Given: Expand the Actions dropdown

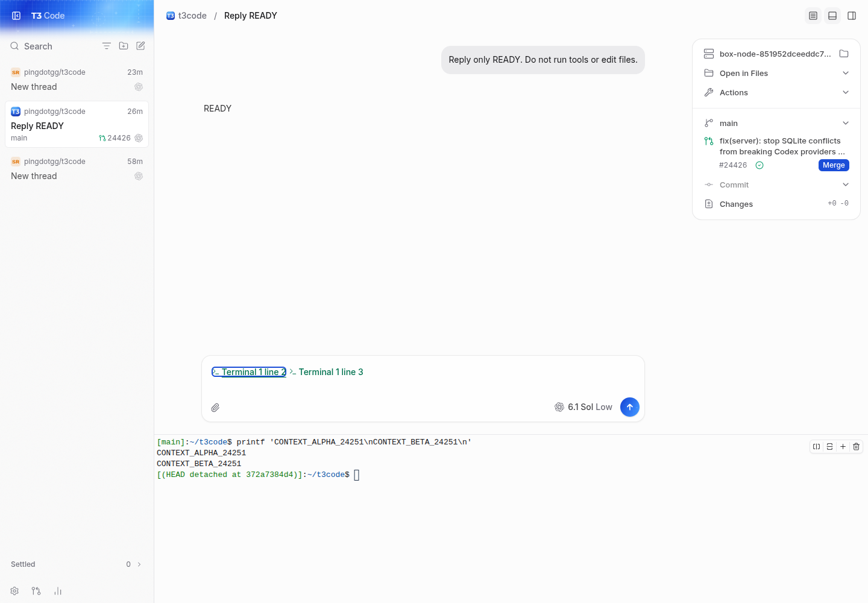Looking at the screenshot, I should pos(846,92).
